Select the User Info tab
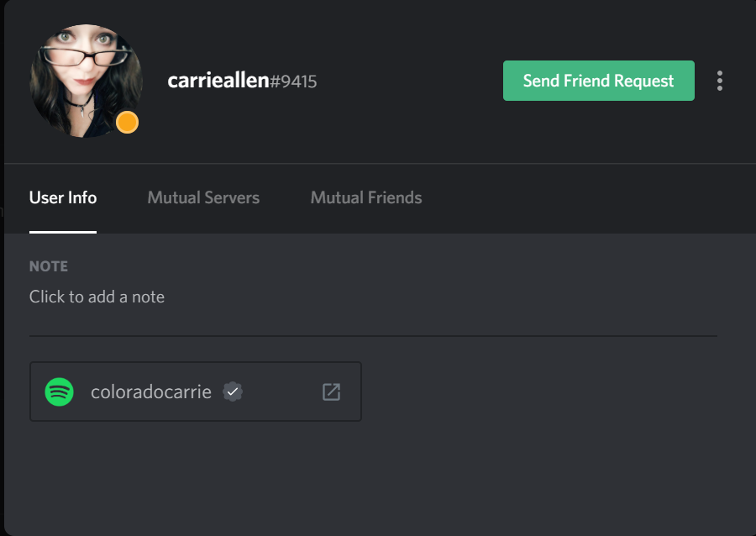Screen dimensions: 756x536 pyautogui.click(x=63, y=198)
